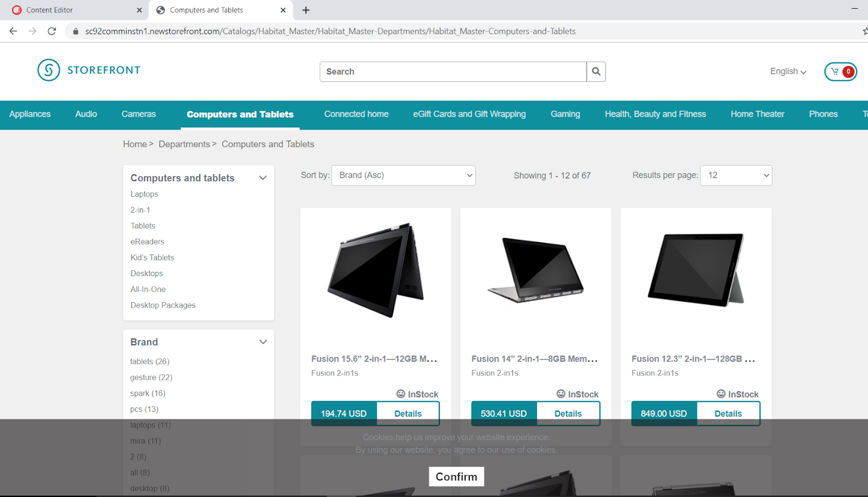This screenshot has height=497, width=868.
Task: Click the Departments breadcrumb link
Action: pos(184,144)
